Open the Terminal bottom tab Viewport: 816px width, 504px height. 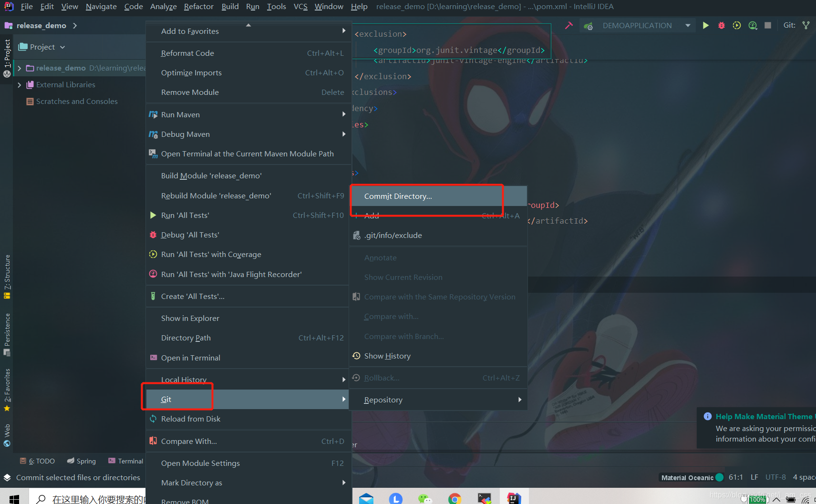[x=125, y=461]
